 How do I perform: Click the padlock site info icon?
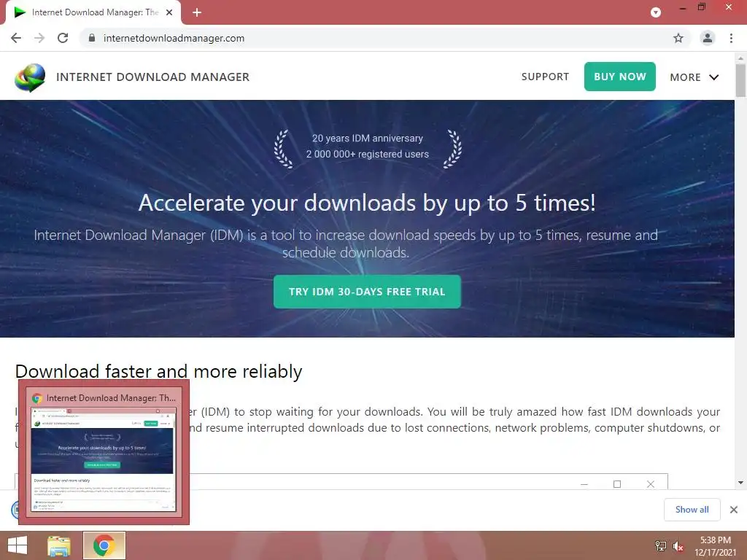[92, 38]
